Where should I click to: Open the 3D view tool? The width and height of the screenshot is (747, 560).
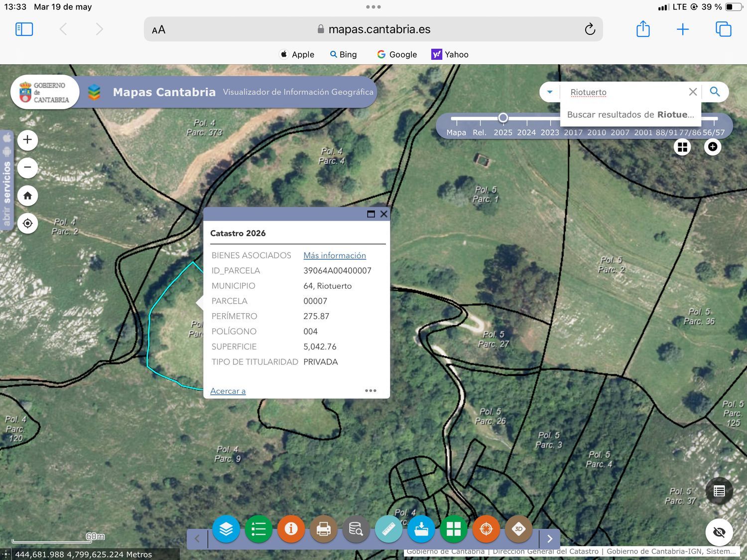[518, 529]
